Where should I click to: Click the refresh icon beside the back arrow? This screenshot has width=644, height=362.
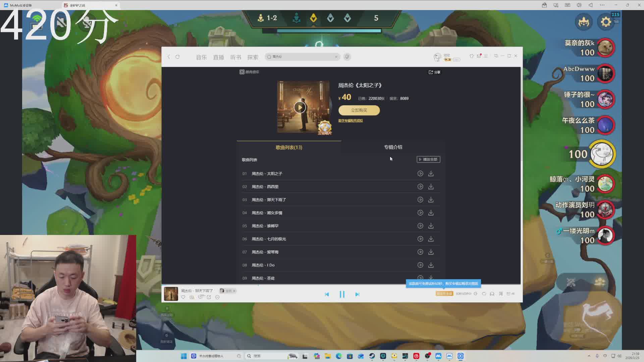click(x=177, y=57)
